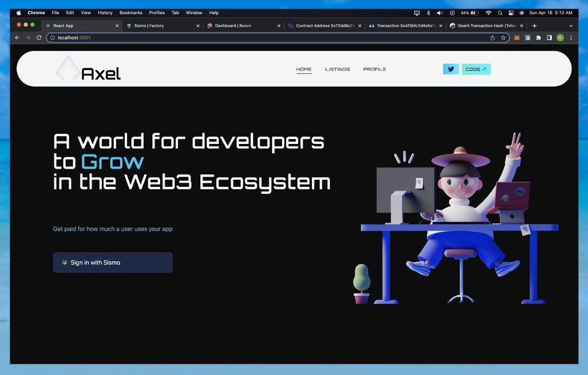This screenshot has height=375, width=588.
Task: Share this page from the address bar
Action: pos(492,38)
